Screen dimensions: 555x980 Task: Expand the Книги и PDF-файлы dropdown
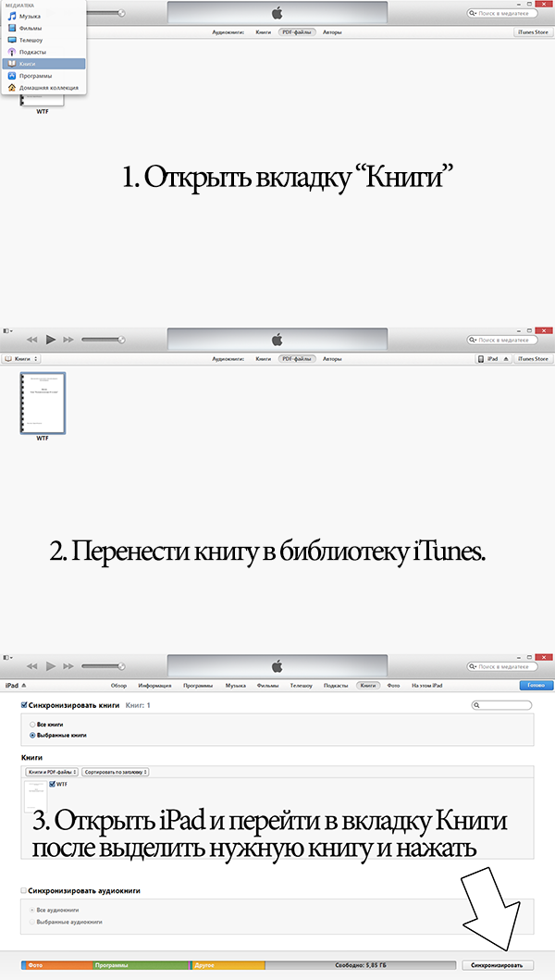pos(52,771)
